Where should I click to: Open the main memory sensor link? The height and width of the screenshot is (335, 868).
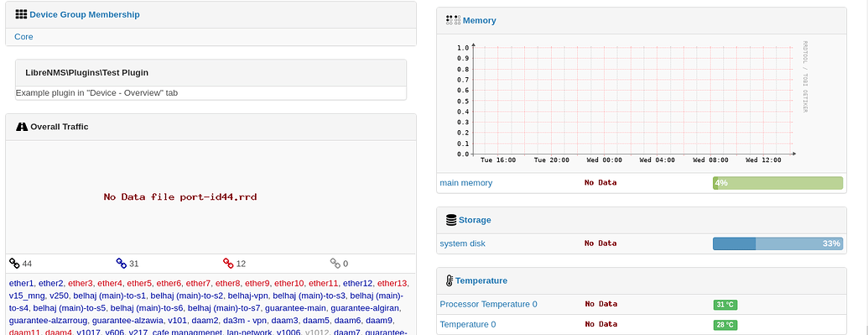pyautogui.click(x=466, y=182)
